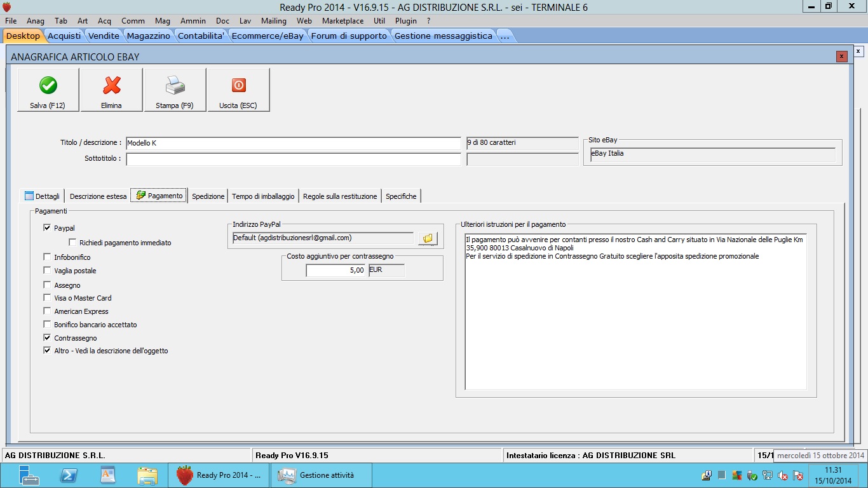Enable the Vaglia postale option

point(47,271)
